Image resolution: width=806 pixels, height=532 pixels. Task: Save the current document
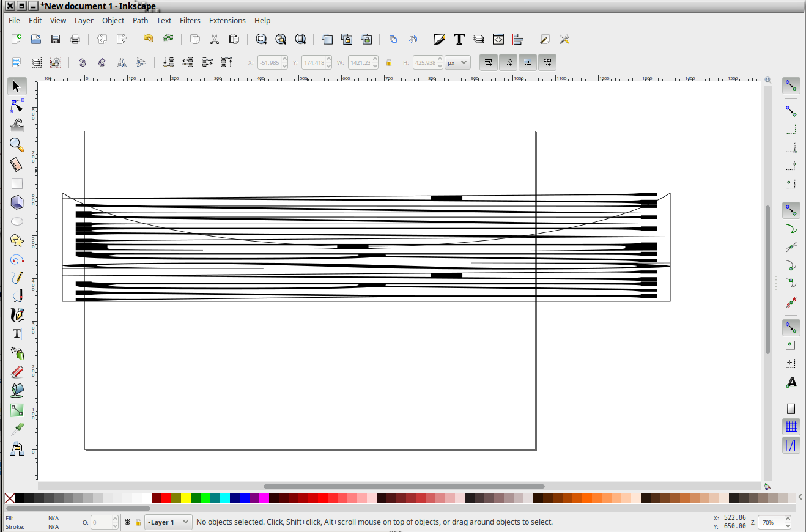pyautogui.click(x=55, y=39)
